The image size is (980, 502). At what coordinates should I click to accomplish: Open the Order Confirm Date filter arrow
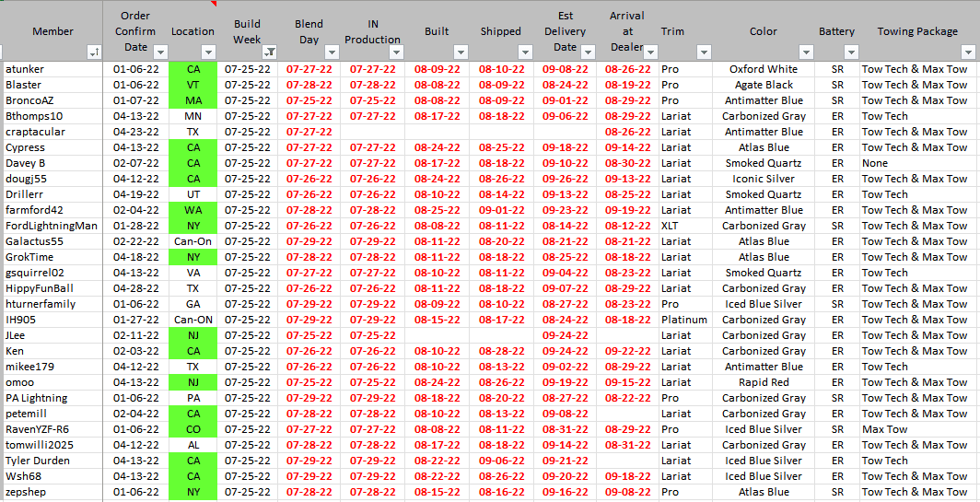[x=159, y=53]
